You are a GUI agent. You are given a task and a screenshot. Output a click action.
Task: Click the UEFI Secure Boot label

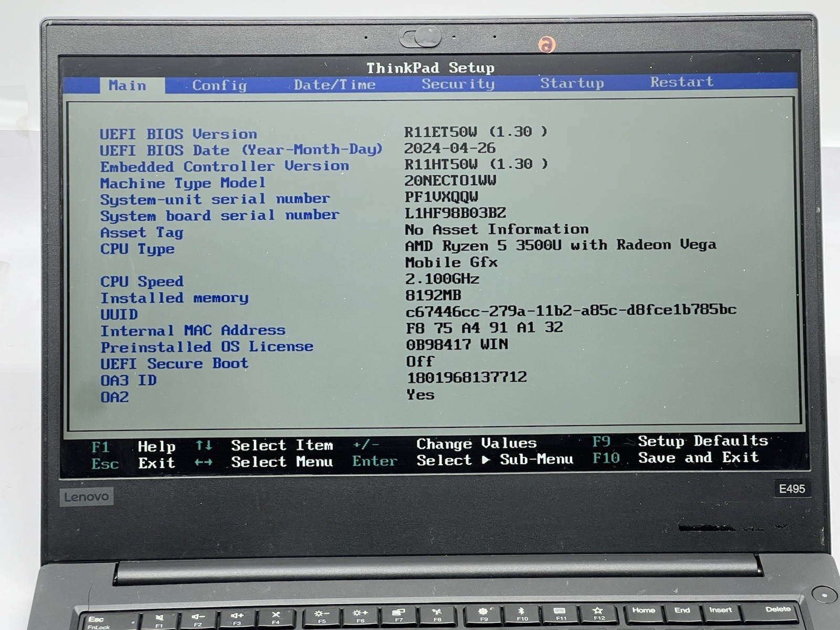click(174, 364)
